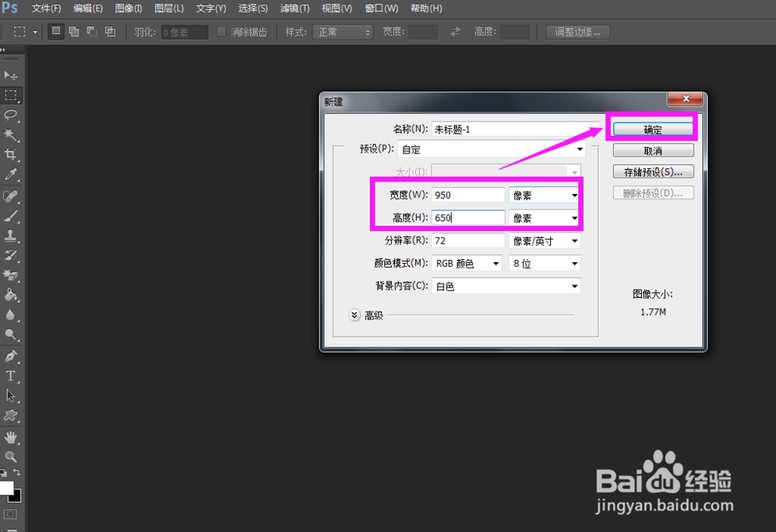Select the Horizontal Type tool
776x532 pixels.
point(11,375)
